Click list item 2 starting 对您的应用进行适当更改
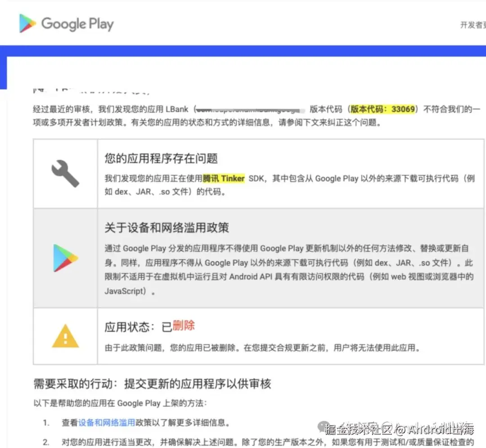This screenshot has height=448, width=486. (x=268, y=442)
